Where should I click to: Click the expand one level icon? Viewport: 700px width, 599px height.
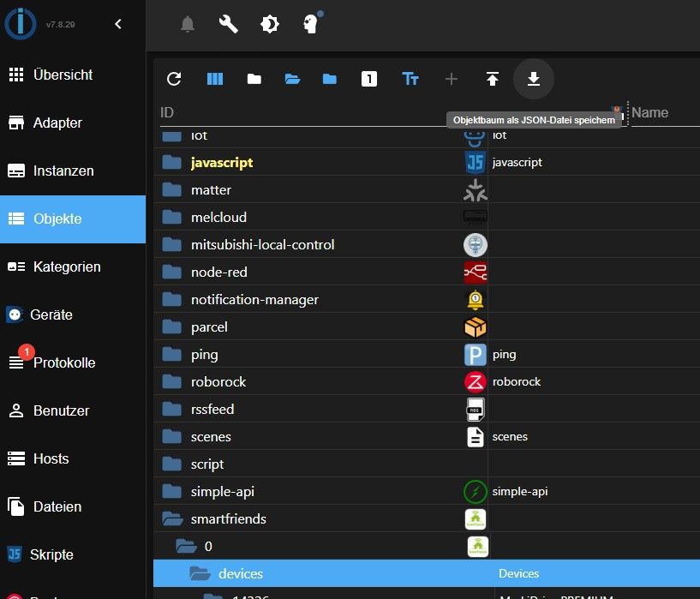(369, 79)
